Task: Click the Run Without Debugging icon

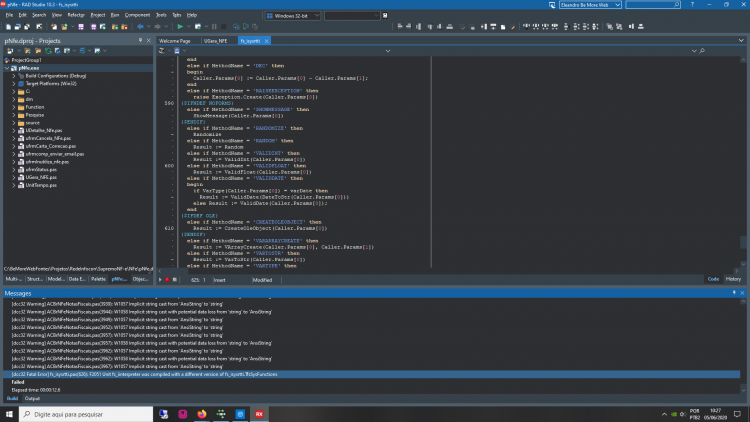Action: pyautogui.click(x=198, y=27)
